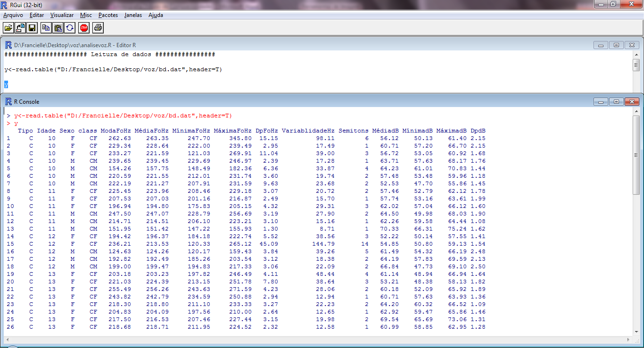The height and width of the screenshot is (348, 644).
Task: Click the 'Semitons' column header
Action: tap(354, 131)
